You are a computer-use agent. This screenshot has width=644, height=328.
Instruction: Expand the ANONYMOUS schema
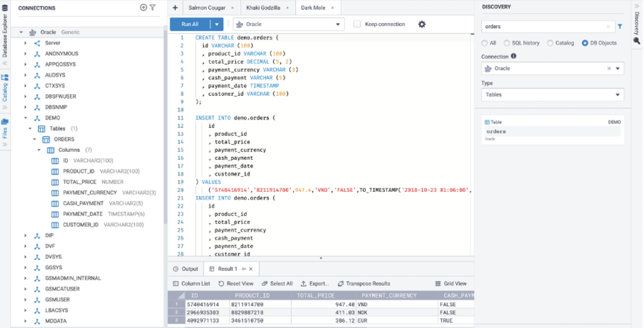tap(26, 54)
